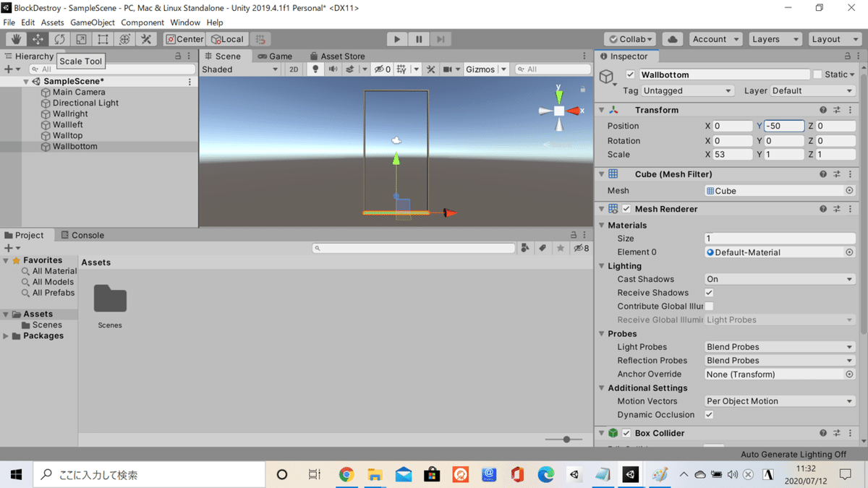Select the Move tool
This screenshot has height=488, width=868.
(x=38, y=39)
